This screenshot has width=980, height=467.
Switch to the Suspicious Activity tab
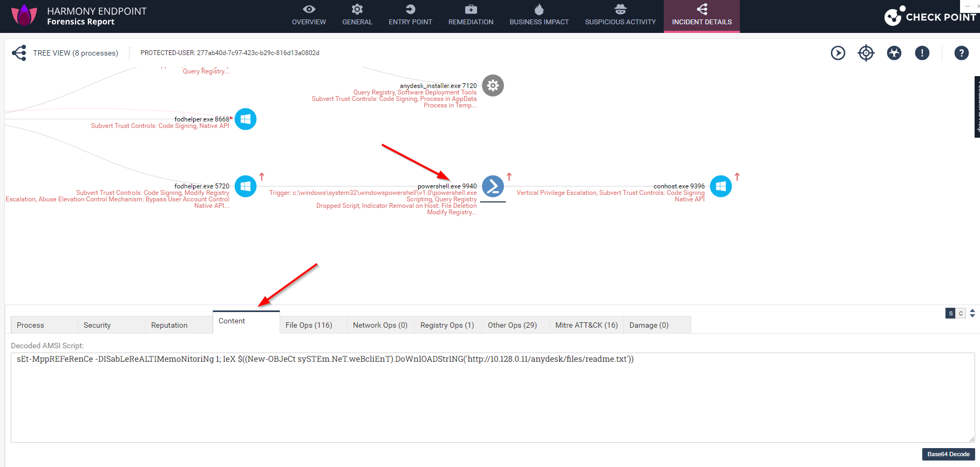click(x=620, y=16)
